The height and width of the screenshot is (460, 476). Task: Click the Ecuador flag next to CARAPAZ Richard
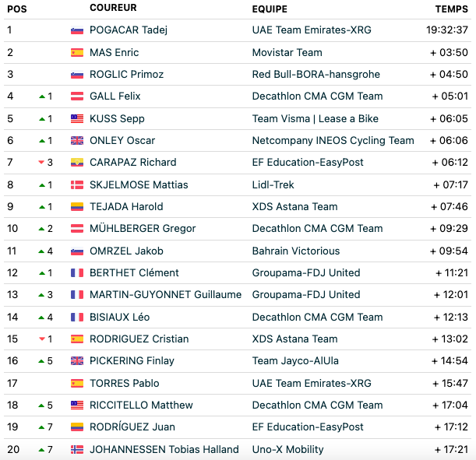click(x=77, y=163)
